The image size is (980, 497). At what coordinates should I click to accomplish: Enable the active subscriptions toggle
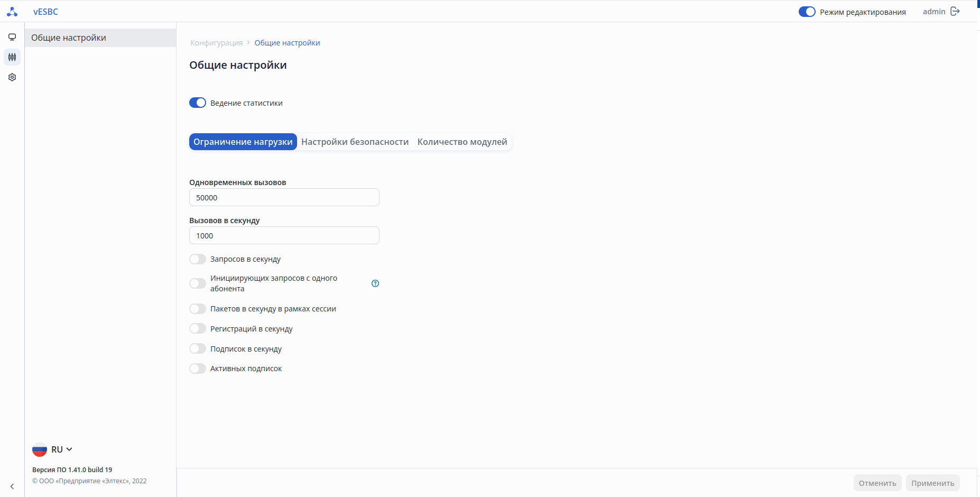(x=198, y=369)
